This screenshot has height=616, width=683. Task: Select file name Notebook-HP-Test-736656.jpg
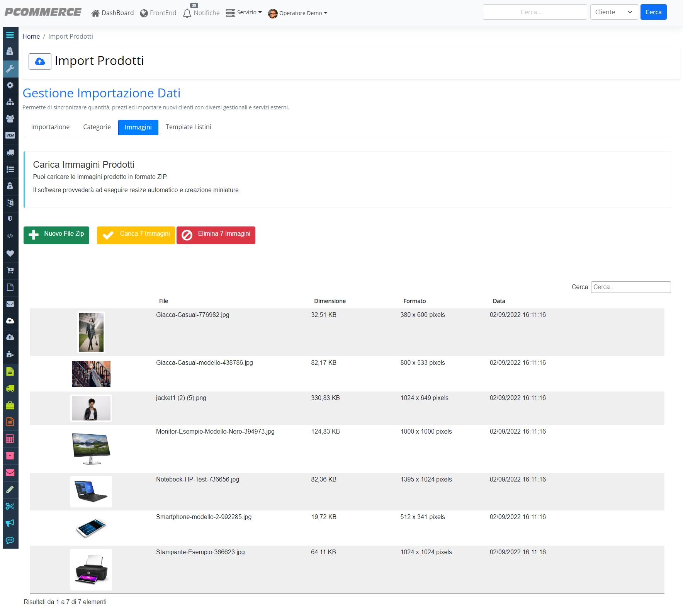[197, 480]
